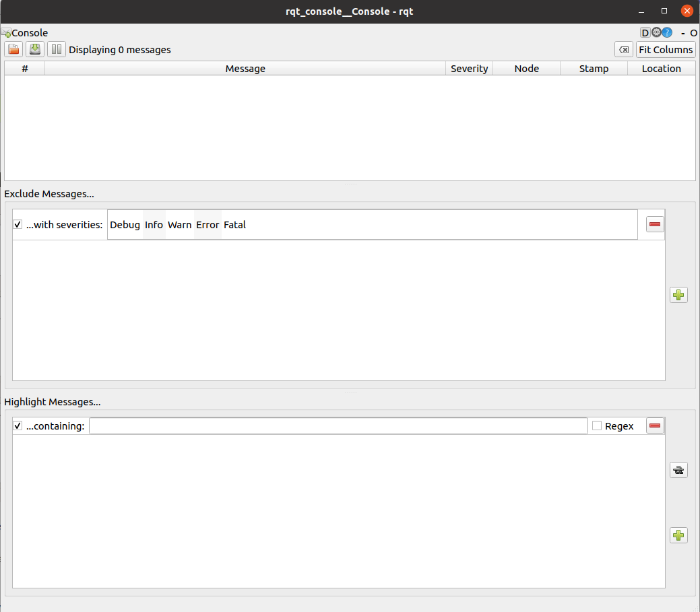This screenshot has width=700, height=612.
Task: Click the load messages from file icon
Action: coord(13,49)
